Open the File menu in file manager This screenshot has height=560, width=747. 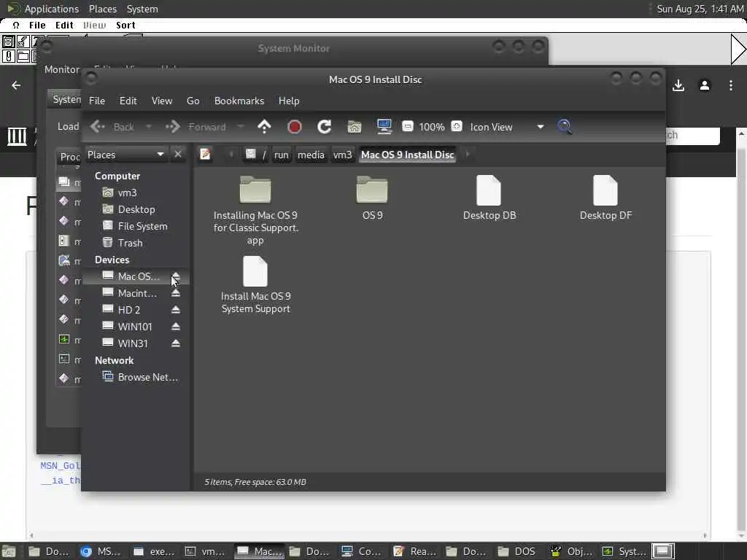[97, 101]
